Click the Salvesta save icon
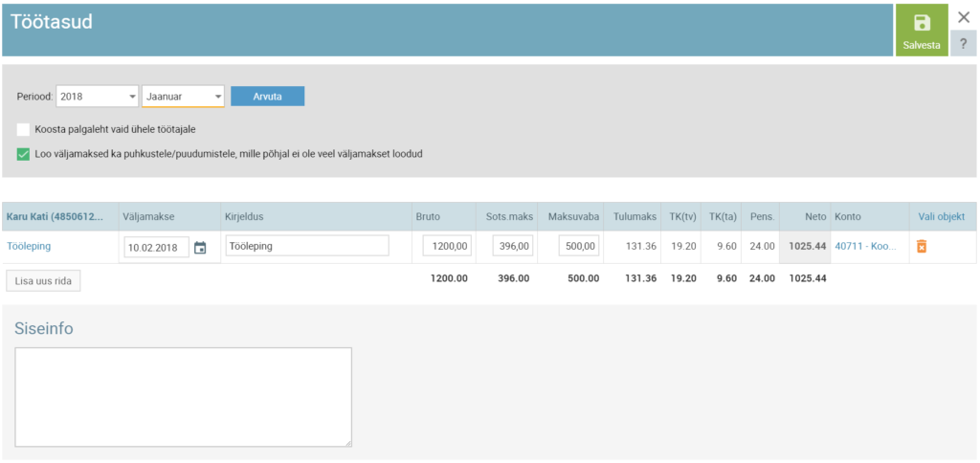Screen dimensions: 980x463 (922, 24)
